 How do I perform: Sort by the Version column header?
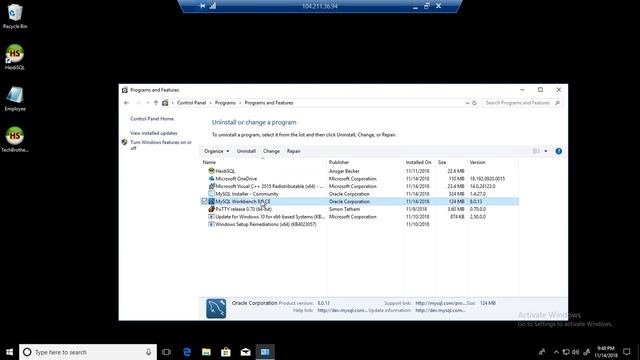point(493,162)
